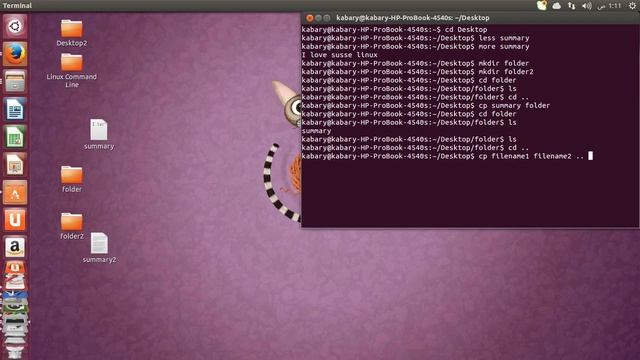
Task: Maximize the terminal window
Action: (327, 18)
